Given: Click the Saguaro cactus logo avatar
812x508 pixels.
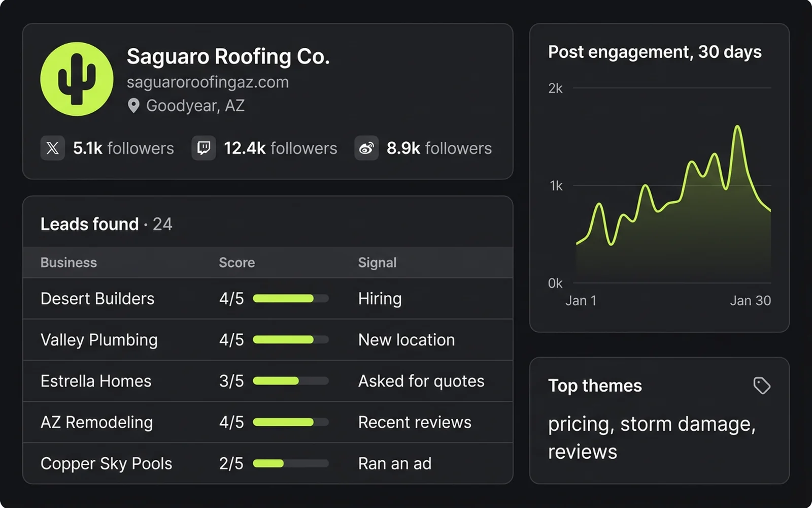Looking at the screenshot, I should (x=77, y=79).
